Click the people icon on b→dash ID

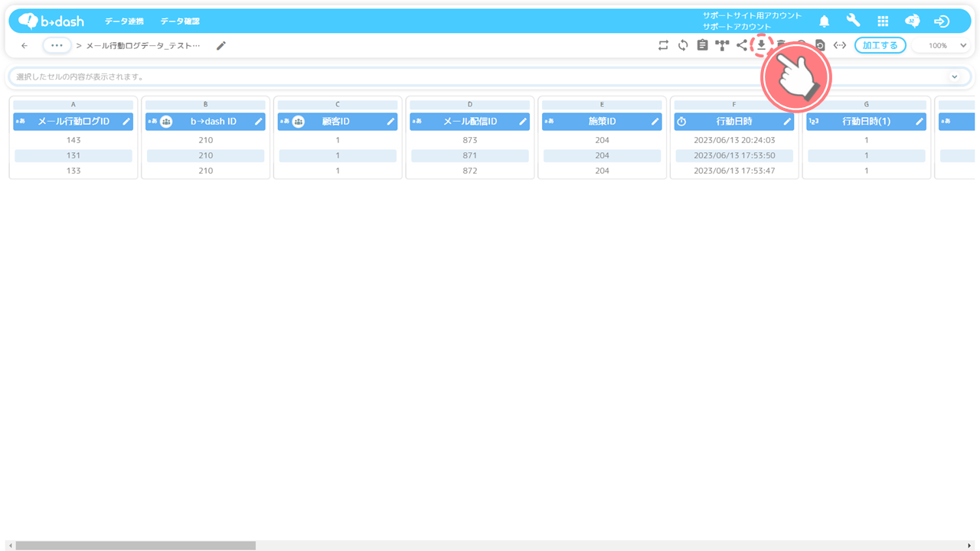coord(166,122)
